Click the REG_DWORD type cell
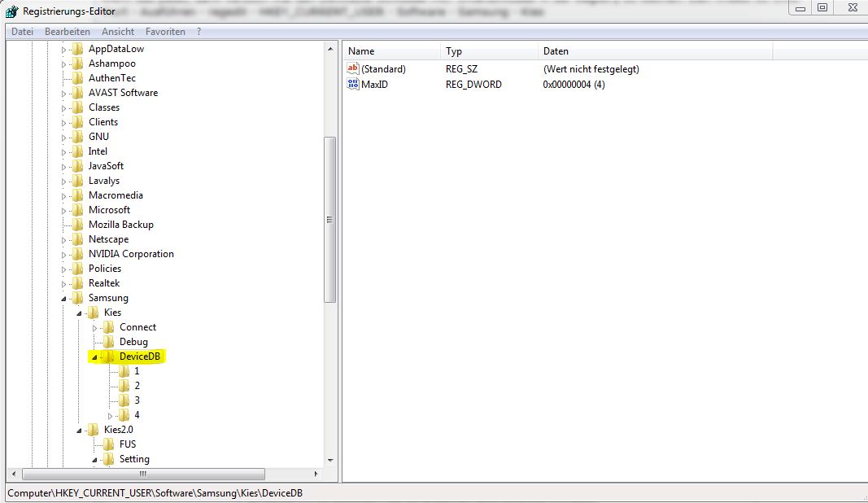The image size is (868, 503). click(473, 85)
